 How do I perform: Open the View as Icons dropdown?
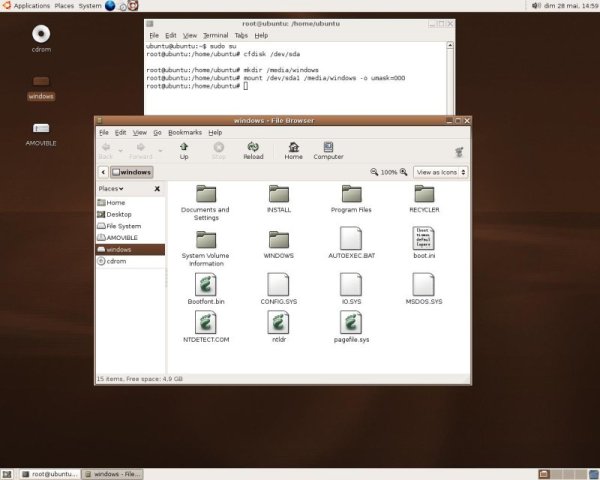(x=440, y=172)
